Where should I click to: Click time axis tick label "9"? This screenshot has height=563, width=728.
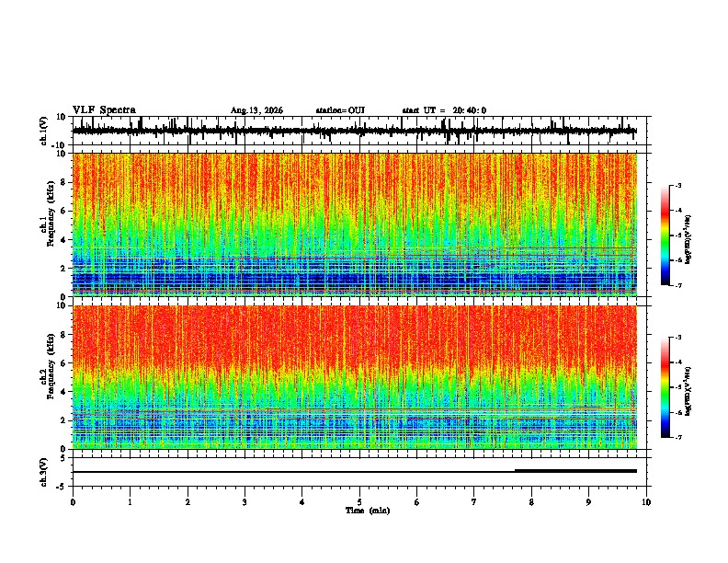[x=588, y=502]
